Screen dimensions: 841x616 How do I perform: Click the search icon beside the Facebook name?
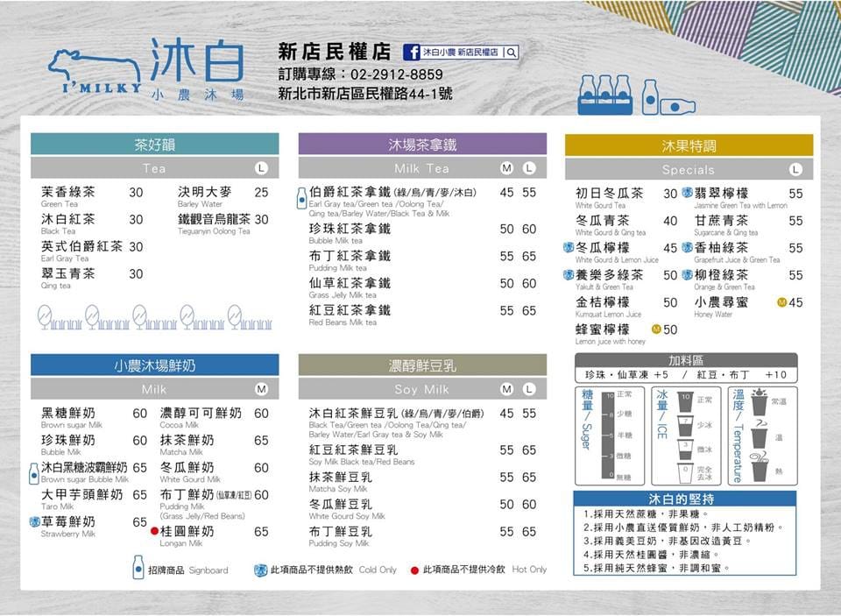pos(512,51)
